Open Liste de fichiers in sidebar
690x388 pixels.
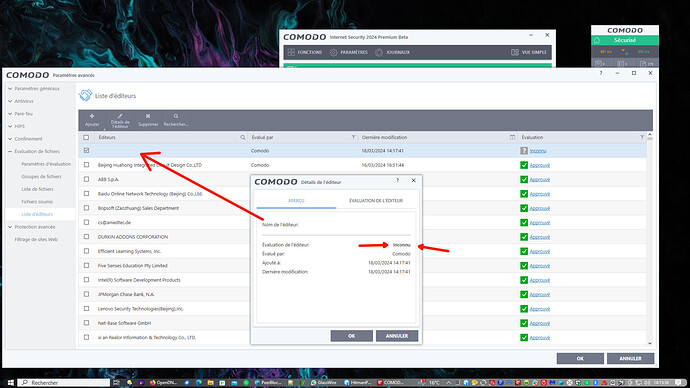[37, 189]
